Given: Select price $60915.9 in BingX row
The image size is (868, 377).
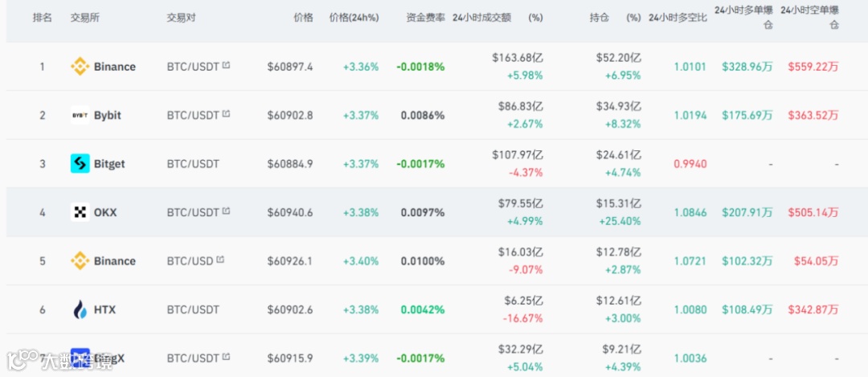Looking at the screenshot, I should 290,359.
